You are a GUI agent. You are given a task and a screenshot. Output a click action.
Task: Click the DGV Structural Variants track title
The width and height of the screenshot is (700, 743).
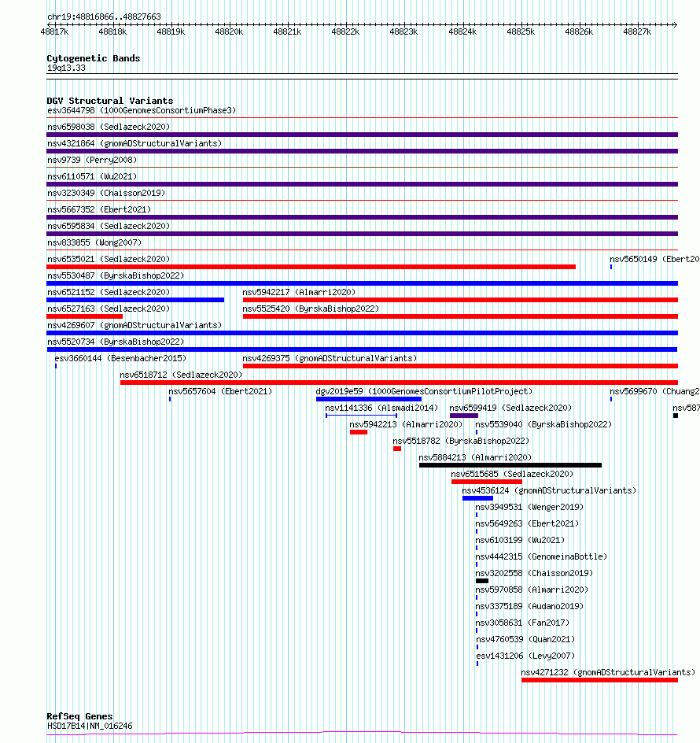point(110,101)
